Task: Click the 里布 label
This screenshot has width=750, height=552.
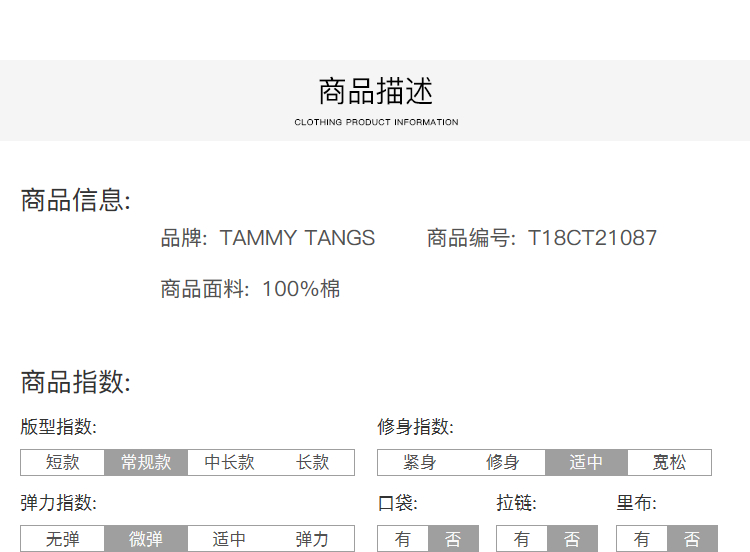Action: click(x=637, y=503)
